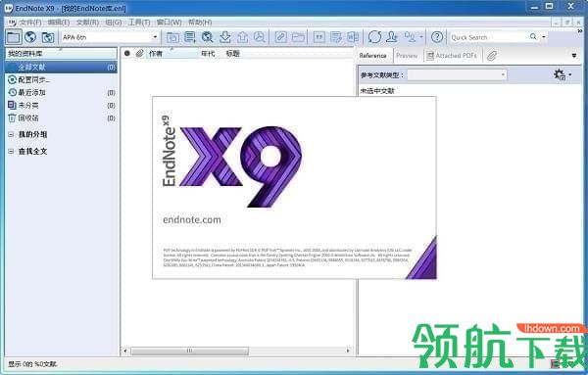588x375 pixels.
Task: Click the Sync Library circular arrows icon
Action: click(x=374, y=37)
